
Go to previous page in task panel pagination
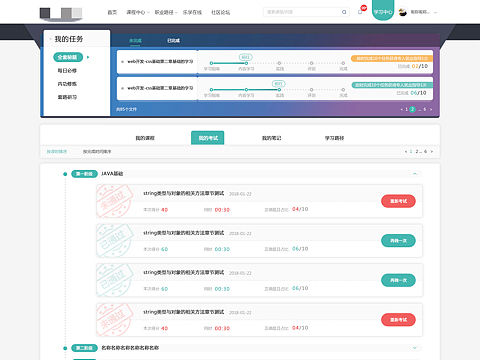click(401, 109)
